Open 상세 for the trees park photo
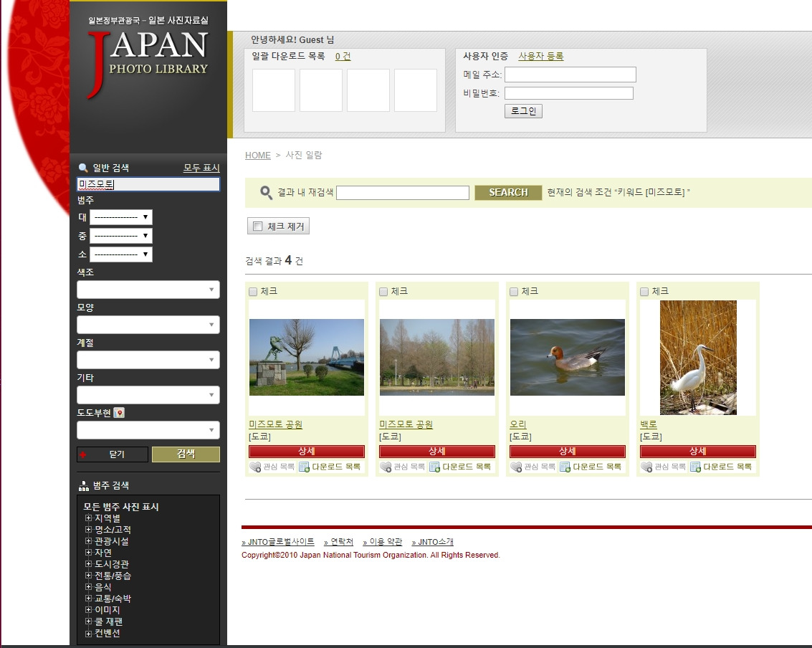This screenshot has height=648, width=812. point(437,451)
